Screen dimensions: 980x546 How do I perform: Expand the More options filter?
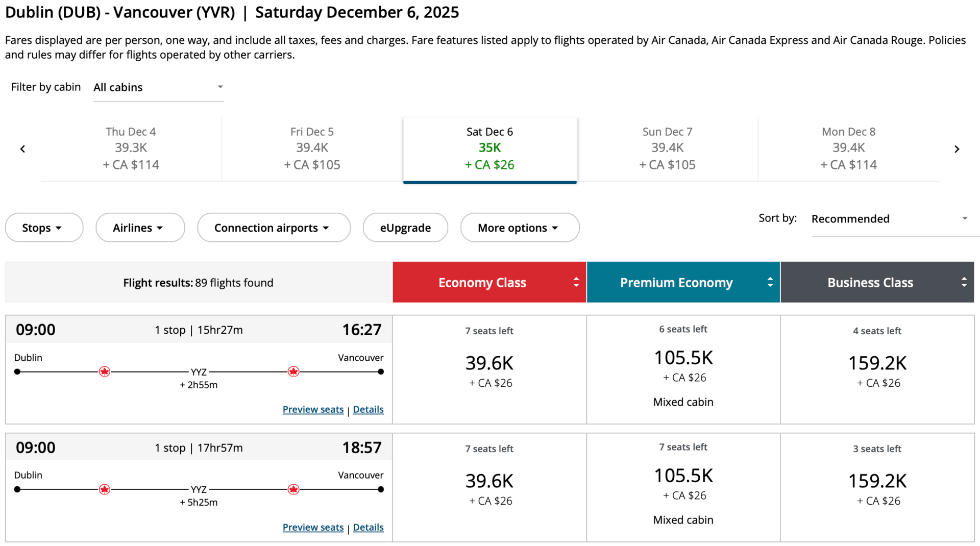pos(519,228)
